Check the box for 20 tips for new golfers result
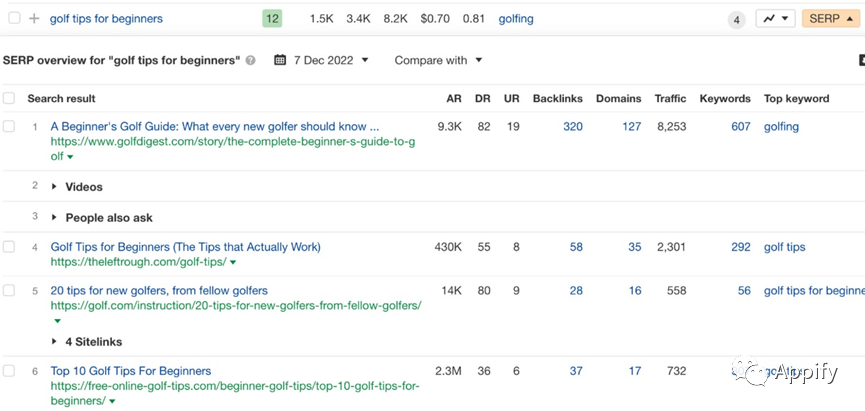The height and width of the screenshot is (411, 865). coord(9,290)
